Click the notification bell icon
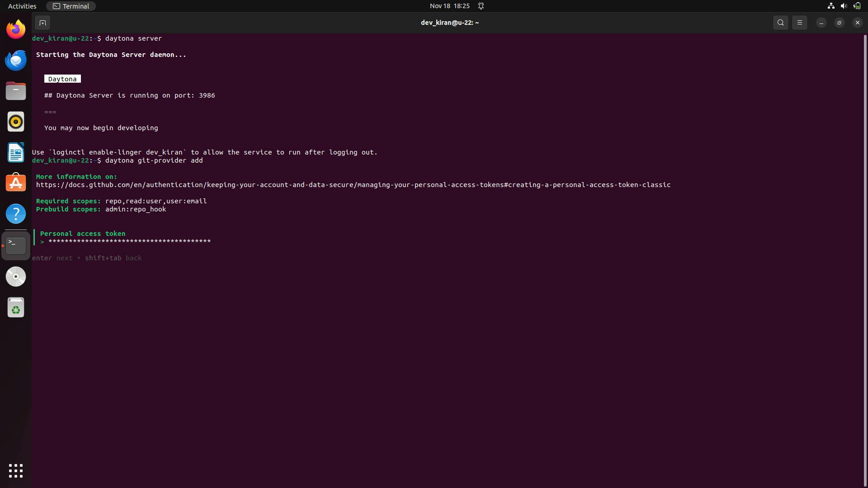Viewport: 868px width, 488px height. (x=481, y=6)
